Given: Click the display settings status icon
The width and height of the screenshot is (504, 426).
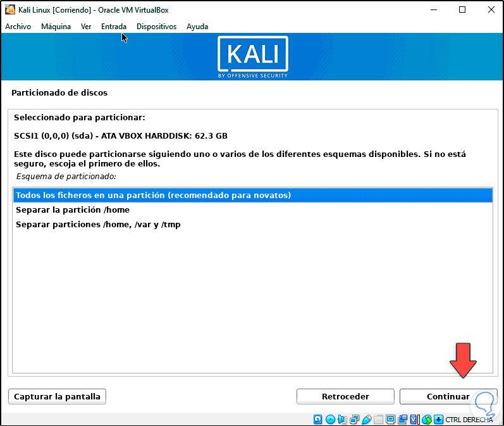Looking at the screenshot, I should [x=391, y=419].
